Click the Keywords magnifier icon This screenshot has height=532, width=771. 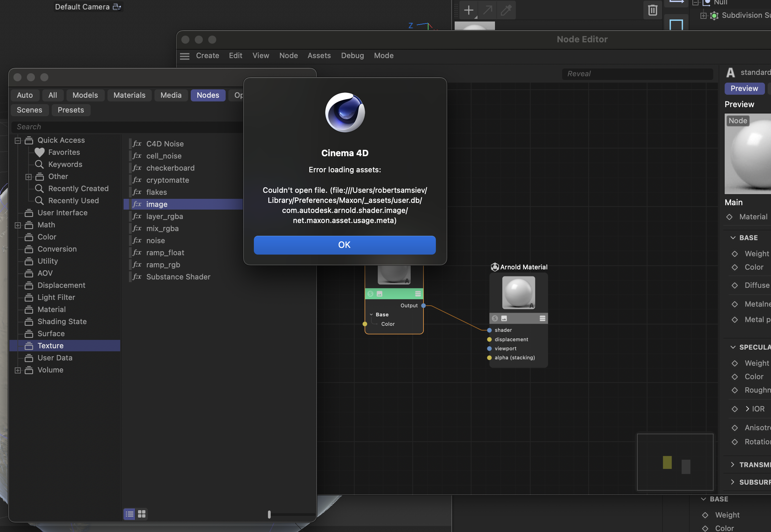40,164
